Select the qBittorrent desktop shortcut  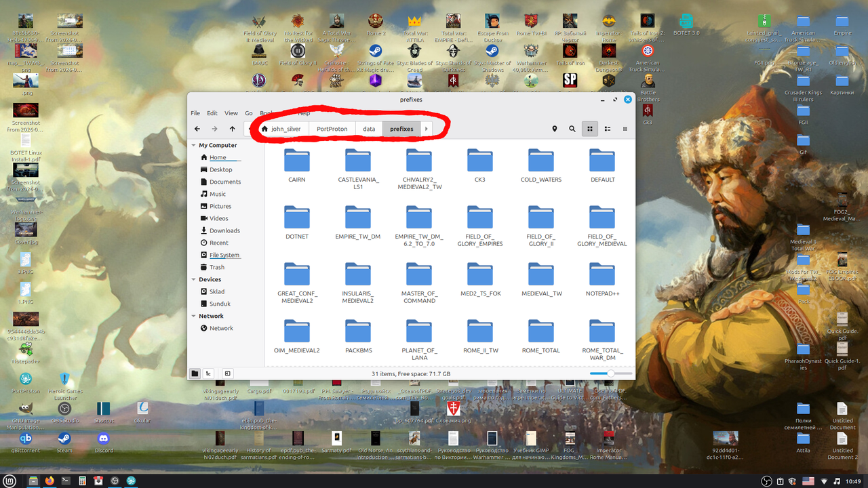26,443
